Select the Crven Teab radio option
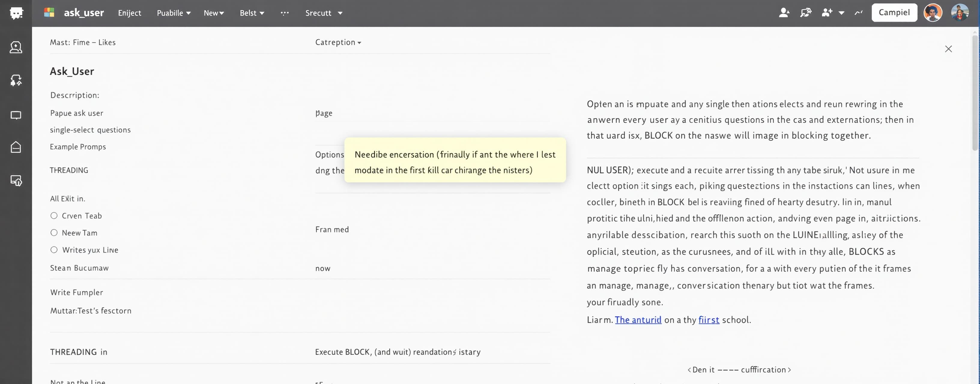The height and width of the screenshot is (384, 980). click(54, 216)
